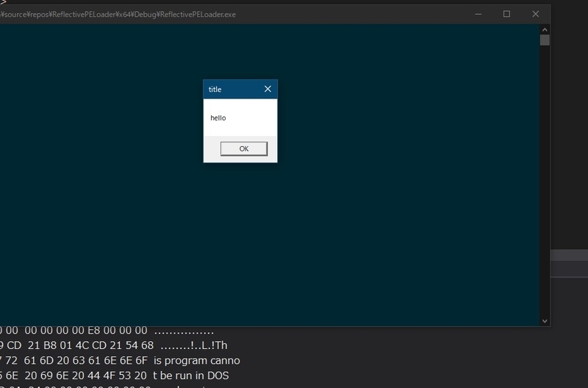Minimize the ReflectivePELoader console window
The image size is (588, 388).
point(478,14)
